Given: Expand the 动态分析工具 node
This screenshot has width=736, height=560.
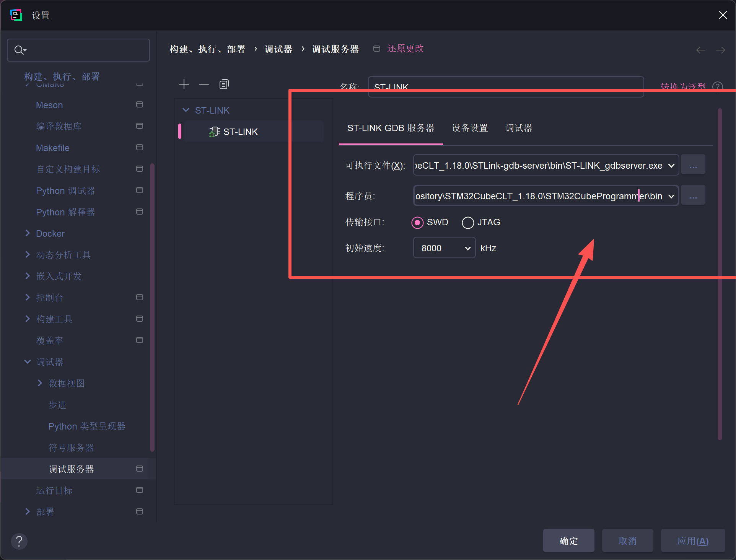Looking at the screenshot, I should (x=28, y=255).
